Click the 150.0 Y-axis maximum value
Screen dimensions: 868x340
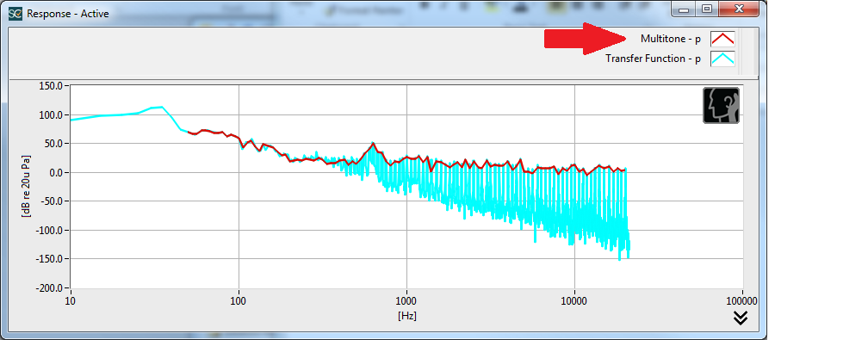[x=50, y=86]
